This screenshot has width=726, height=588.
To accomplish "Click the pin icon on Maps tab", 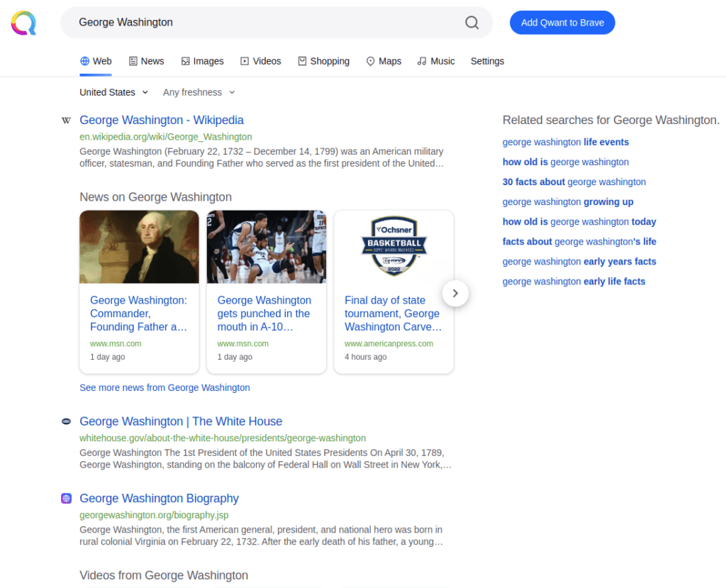I will [370, 61].
